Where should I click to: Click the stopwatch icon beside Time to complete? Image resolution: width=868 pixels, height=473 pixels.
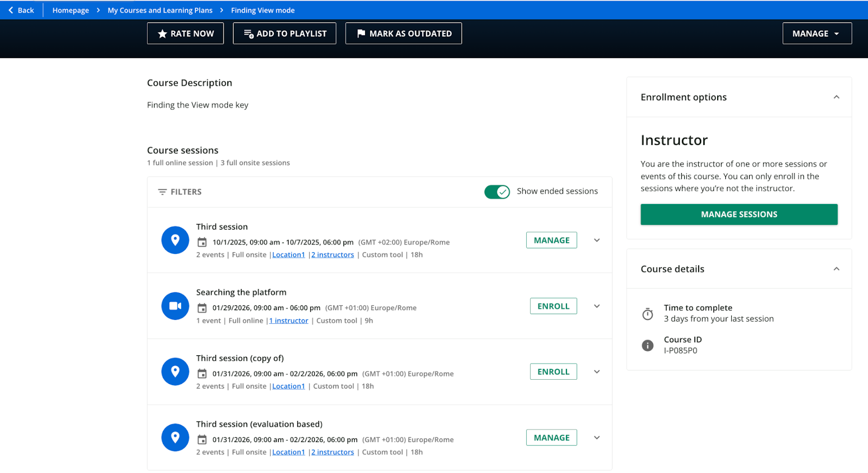click(648, 314)
